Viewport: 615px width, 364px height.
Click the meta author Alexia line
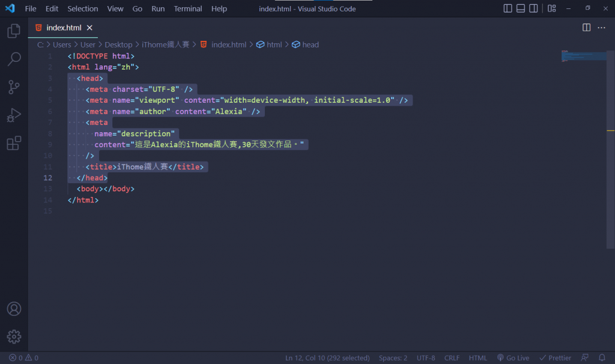click(x=173, y=111)
